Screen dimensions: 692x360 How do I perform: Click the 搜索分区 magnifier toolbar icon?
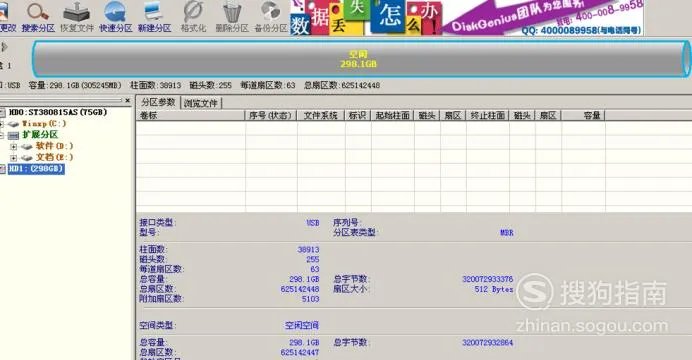[38, 12]
